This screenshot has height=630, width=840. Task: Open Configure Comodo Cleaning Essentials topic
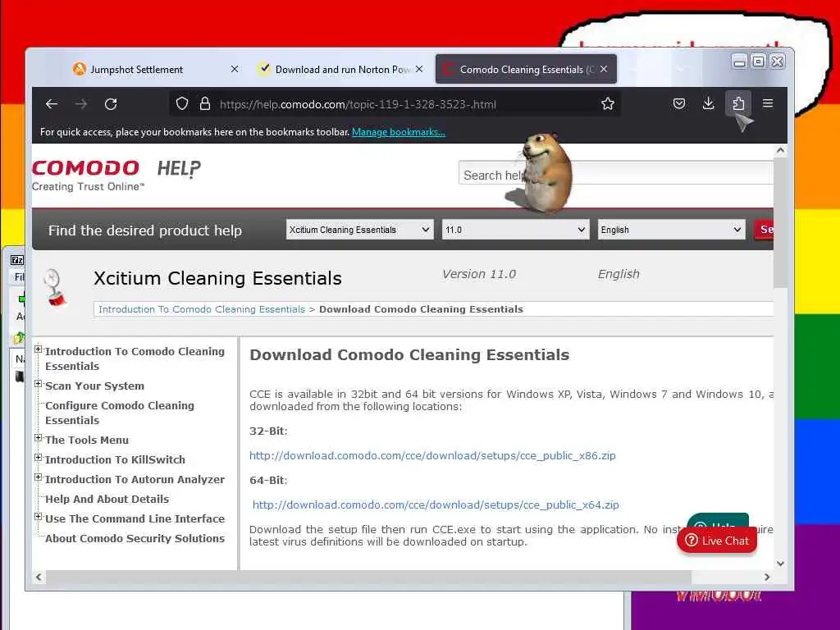click(x=120, y=413)
